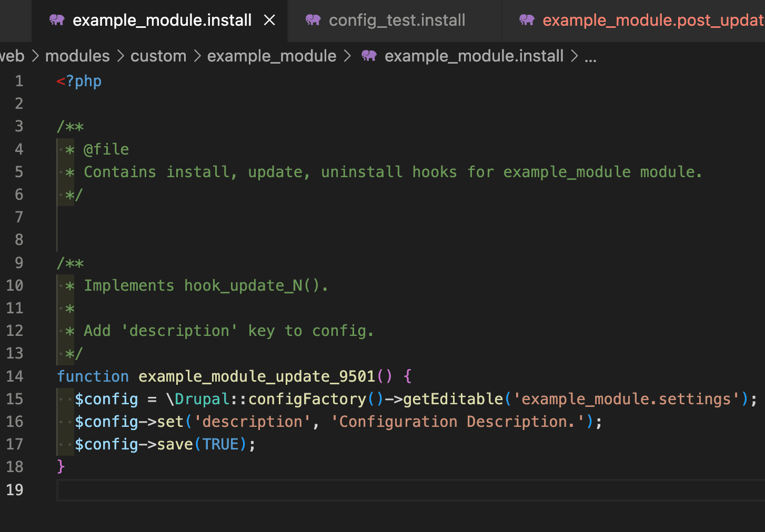The width and height of the screenshot is (765, 532).
Task: Click the TRUE argument in save call
Action: tap(220, 444)
